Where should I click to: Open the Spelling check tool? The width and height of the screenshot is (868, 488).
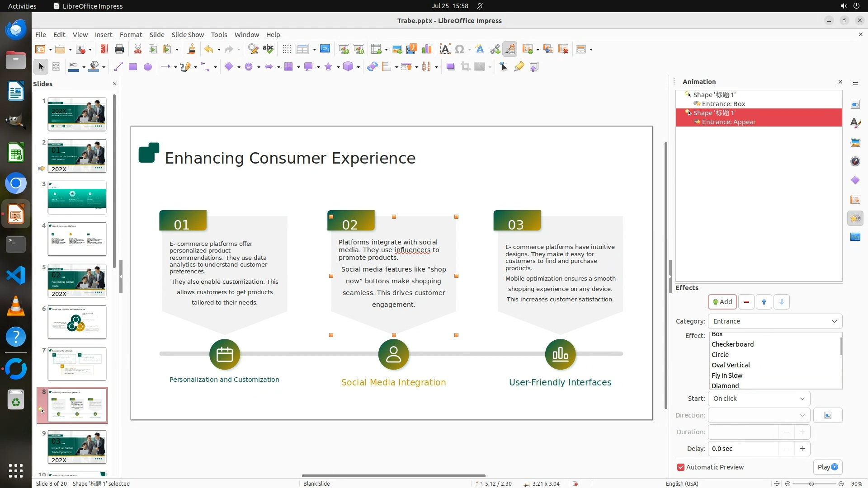tap(268, 49)
